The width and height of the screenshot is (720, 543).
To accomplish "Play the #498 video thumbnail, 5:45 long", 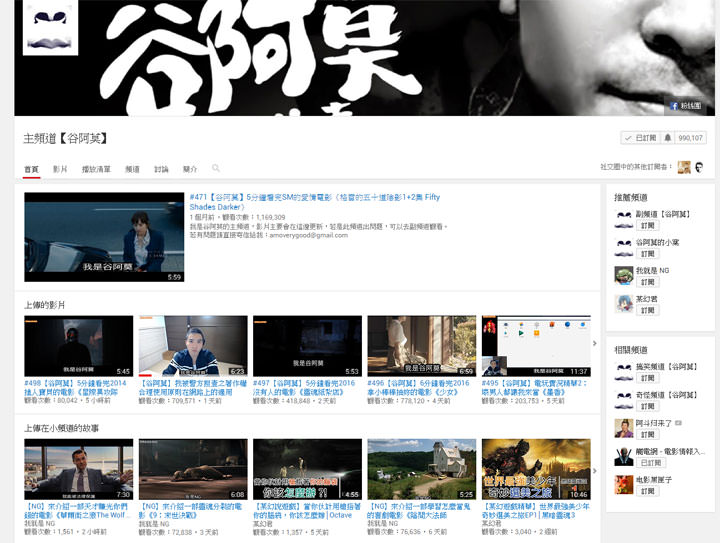I will 79,346.
